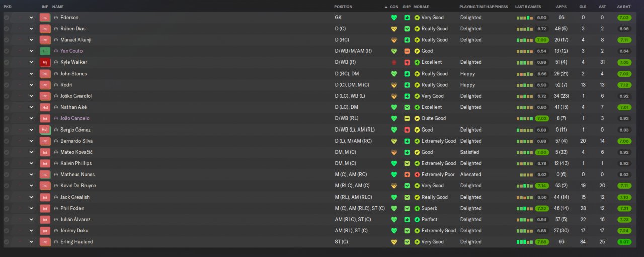This screenshot has height=257, width=644.
Task: Expand the dropdown chevron for Jack Grealish
Action: pyautogui.click(x=31, y=197)
